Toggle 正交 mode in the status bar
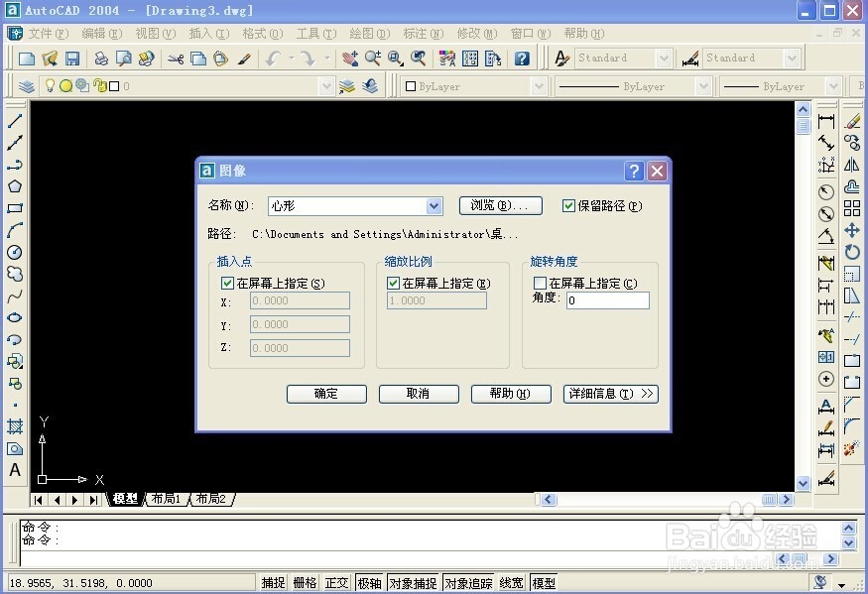The image size is (868, 594). coord(336,582)
